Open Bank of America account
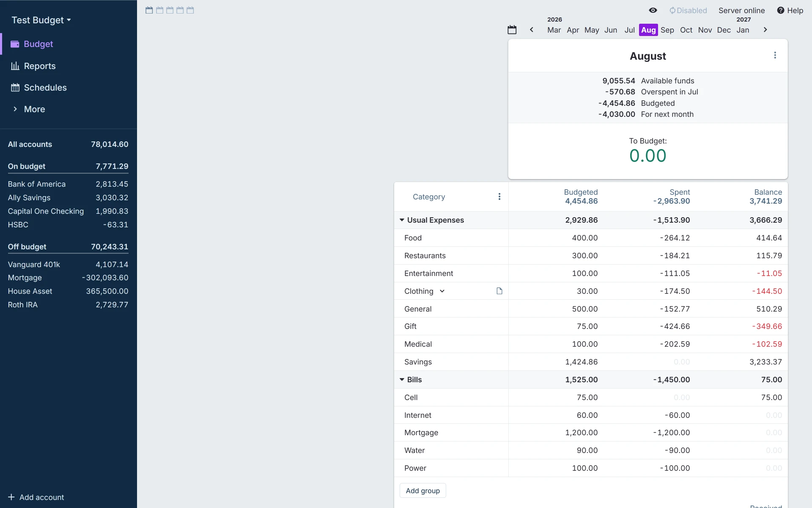 pyautogui.click(x=68, y=184)
